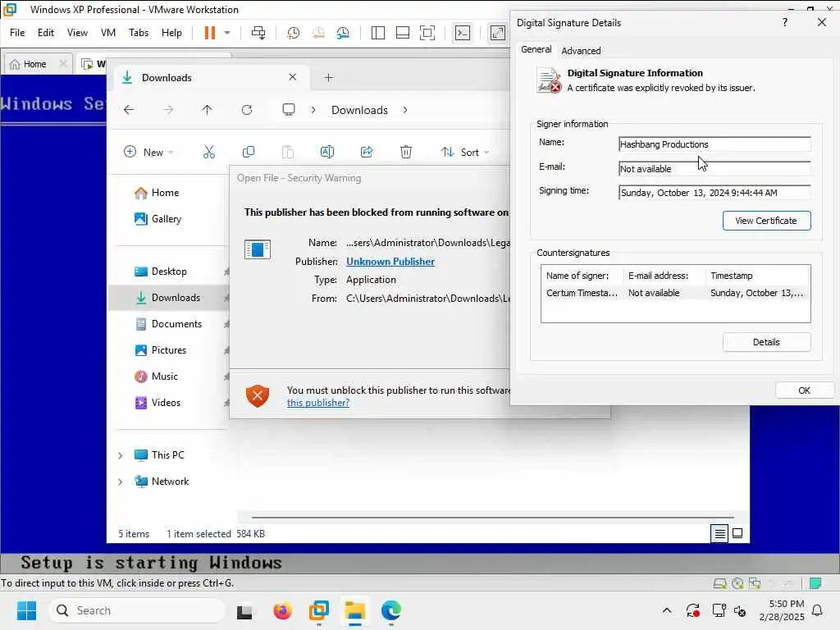
Task: Open the VMware View menu
Action: [77, 33]
